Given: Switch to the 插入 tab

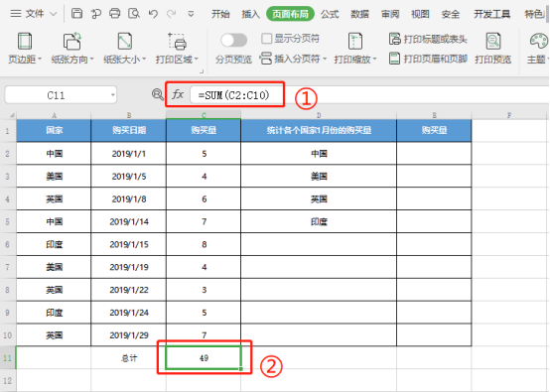Looking at the screenshot, I should pos(250,14).
